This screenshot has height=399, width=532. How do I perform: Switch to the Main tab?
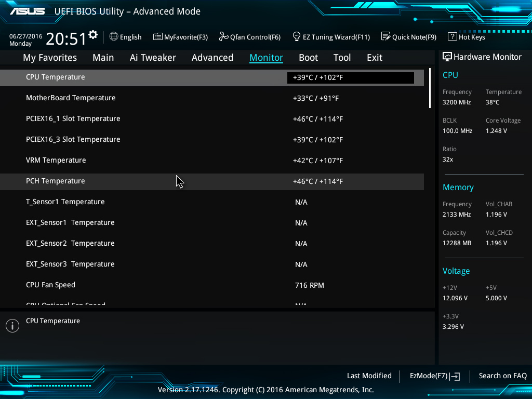[103, 58]
